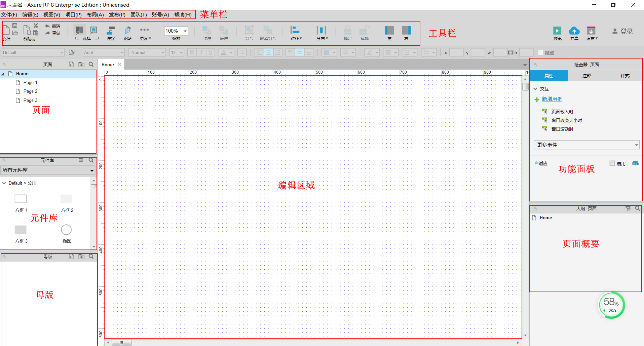The width and height of the screenshot is (644, 346).
Task: Open the 帮助(H) menu
Action: (x=182, y=14)
